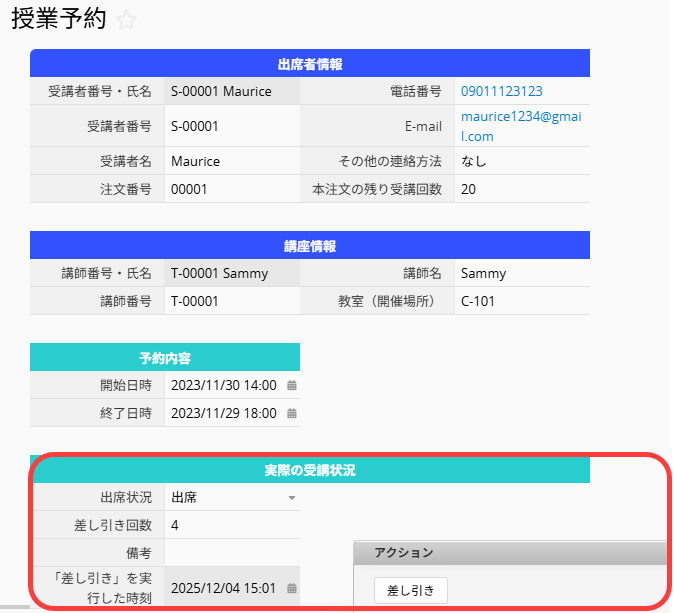Click phone number link 09011123123
The height and width of the screenshot is (613, 674).
tap(501, 91)
